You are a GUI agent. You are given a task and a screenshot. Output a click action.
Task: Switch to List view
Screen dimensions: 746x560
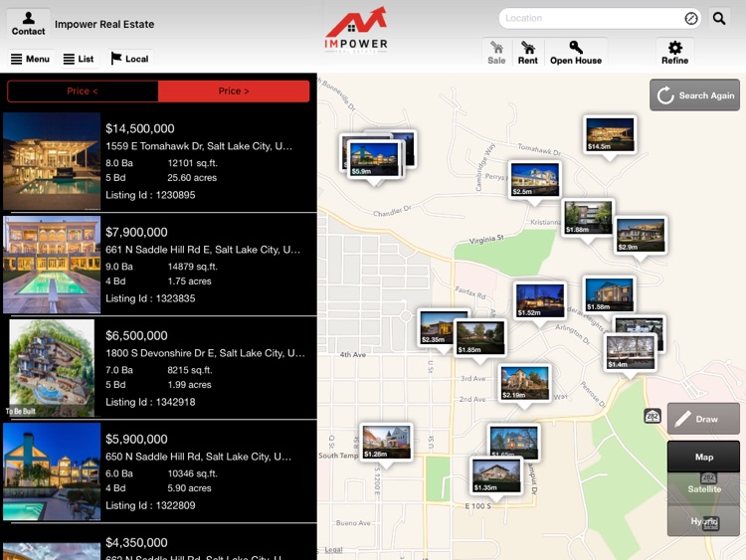79,59
